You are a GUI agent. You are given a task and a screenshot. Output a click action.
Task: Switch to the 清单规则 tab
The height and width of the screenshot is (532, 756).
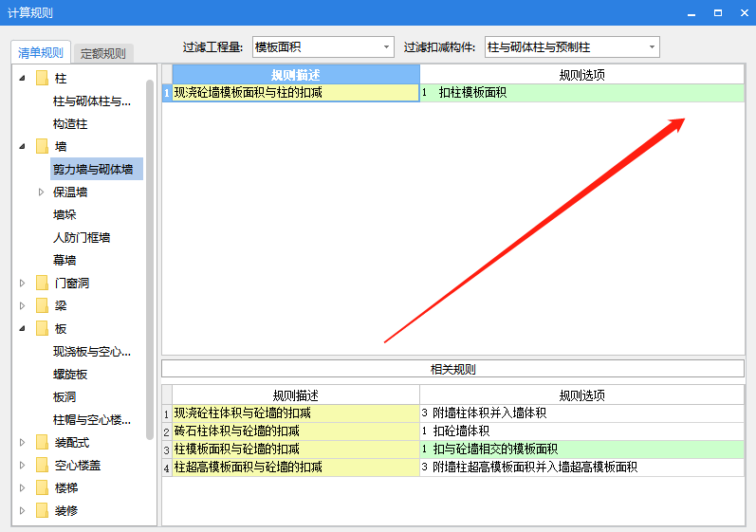pos(41,52)
